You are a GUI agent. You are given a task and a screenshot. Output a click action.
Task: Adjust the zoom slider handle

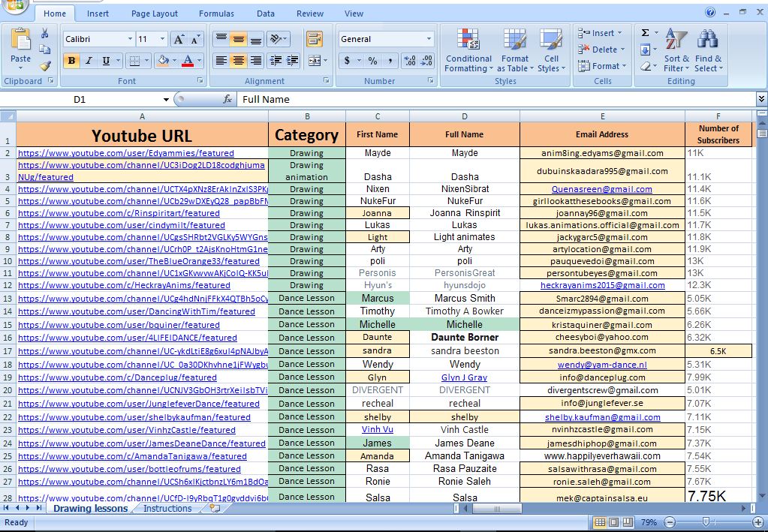coord(706,522)
